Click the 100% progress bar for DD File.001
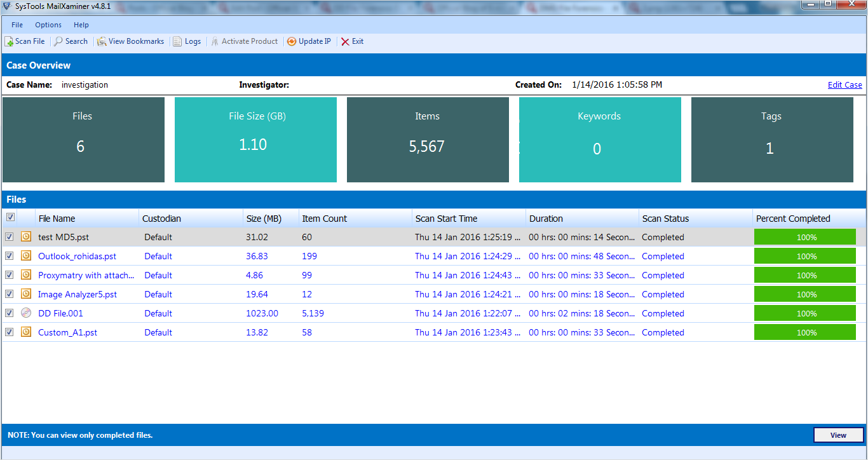 [x=805, y=313]
